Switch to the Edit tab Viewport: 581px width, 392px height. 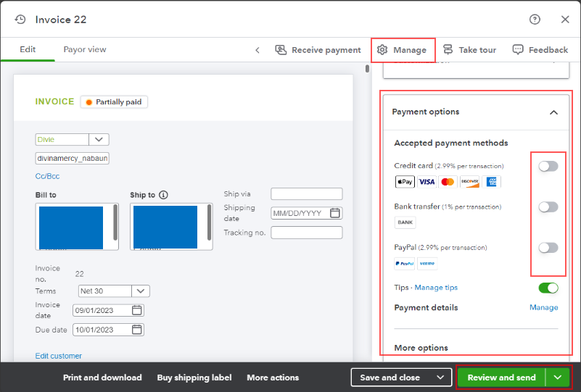tap(28, 49)
